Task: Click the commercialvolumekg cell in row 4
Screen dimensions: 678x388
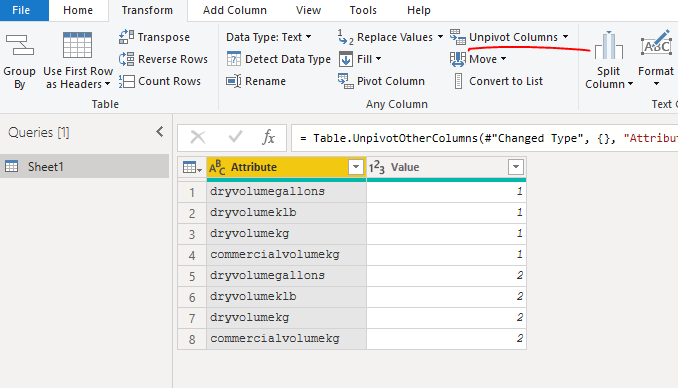Action: click(x=286, y=254)
